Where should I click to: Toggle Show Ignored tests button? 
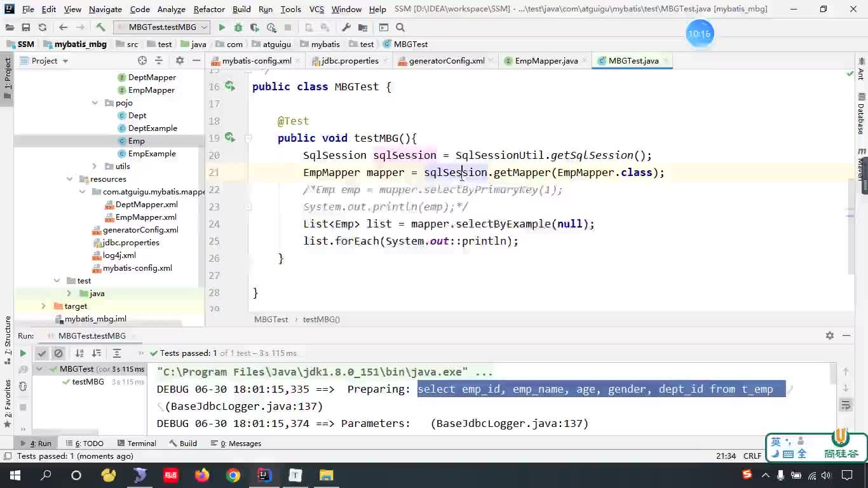(x=58, y=353)
